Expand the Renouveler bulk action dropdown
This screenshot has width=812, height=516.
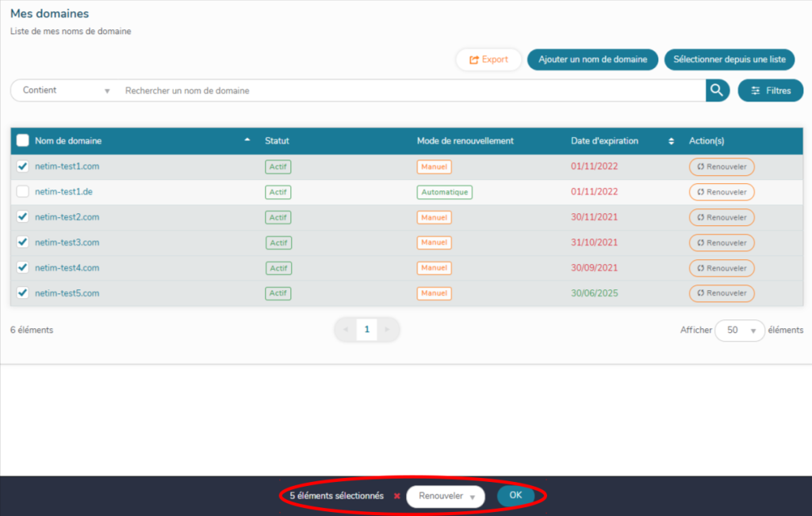tap(445, 496)
